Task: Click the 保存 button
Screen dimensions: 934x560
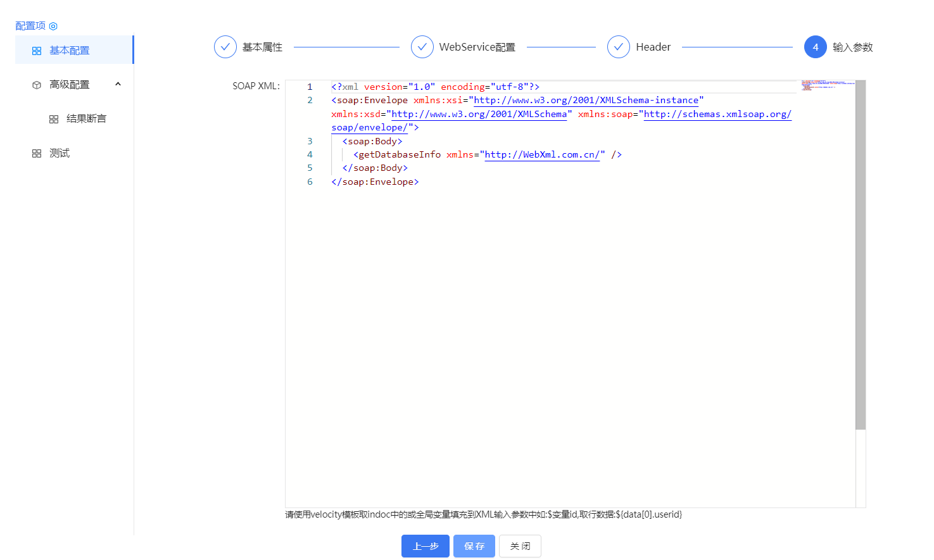Action: pos(474,546)
